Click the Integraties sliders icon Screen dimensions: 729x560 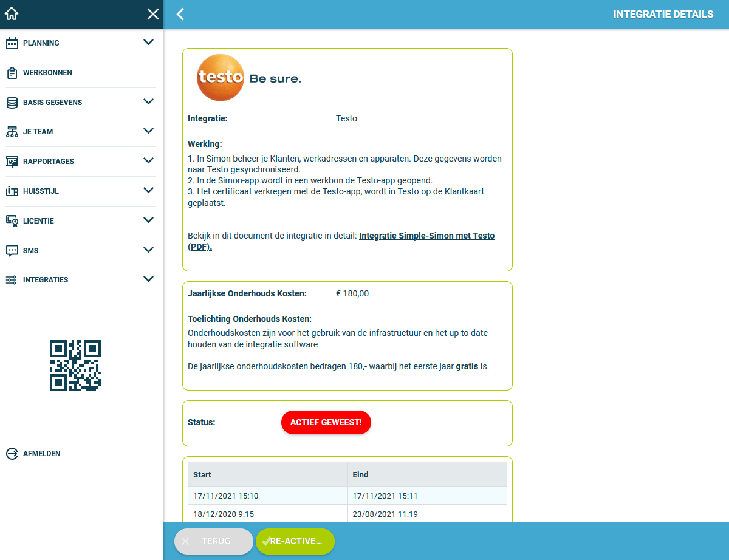12,280
